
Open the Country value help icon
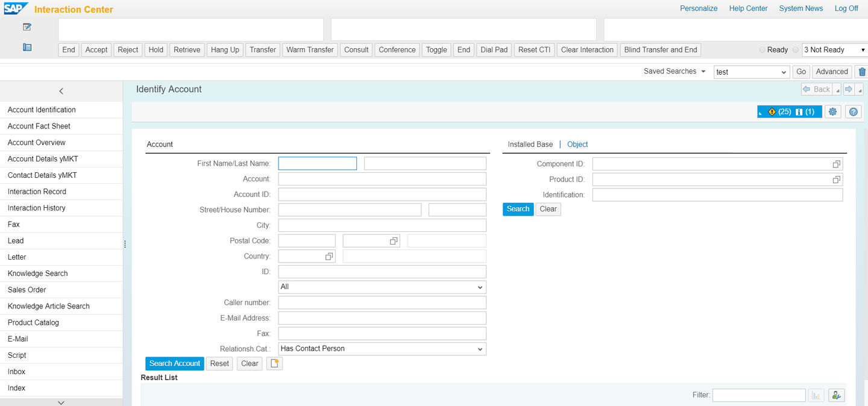point(329,256)
